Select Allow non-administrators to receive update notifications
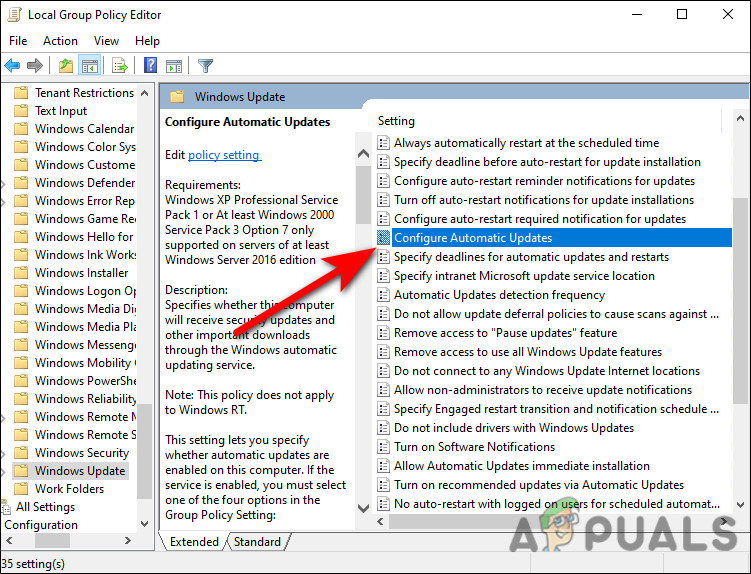Screen dimensions: 751x574 (543, 390)
